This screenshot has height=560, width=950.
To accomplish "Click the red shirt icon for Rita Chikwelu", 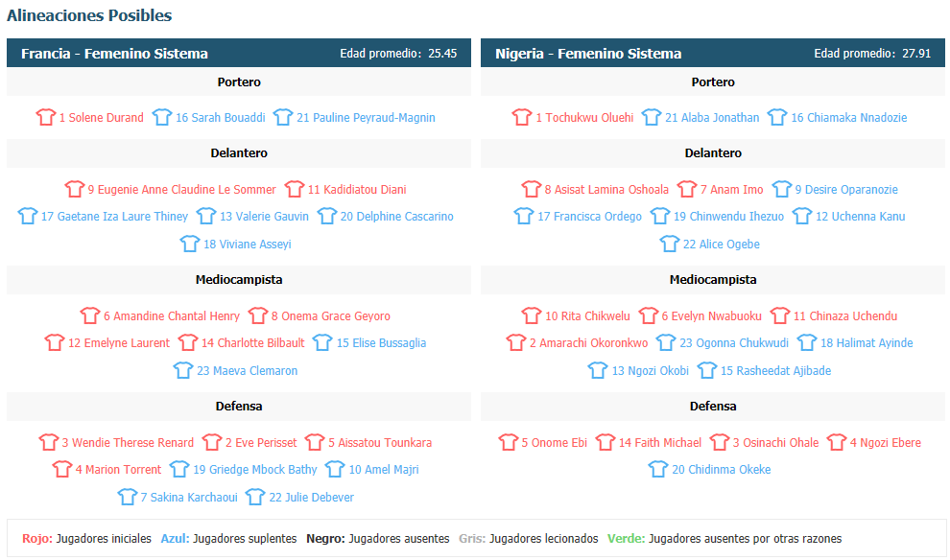I will click(x=532, y=315).
